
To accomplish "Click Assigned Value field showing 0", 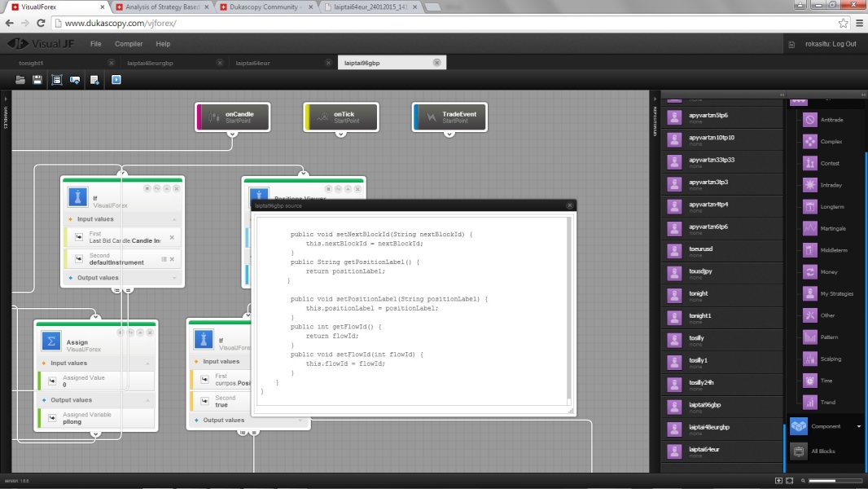I will (x=96, y=381).
